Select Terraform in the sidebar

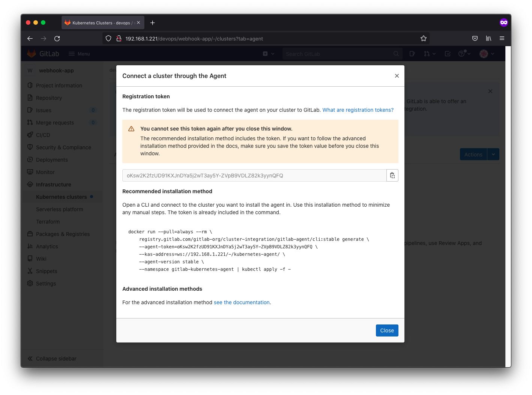(48, 222)
